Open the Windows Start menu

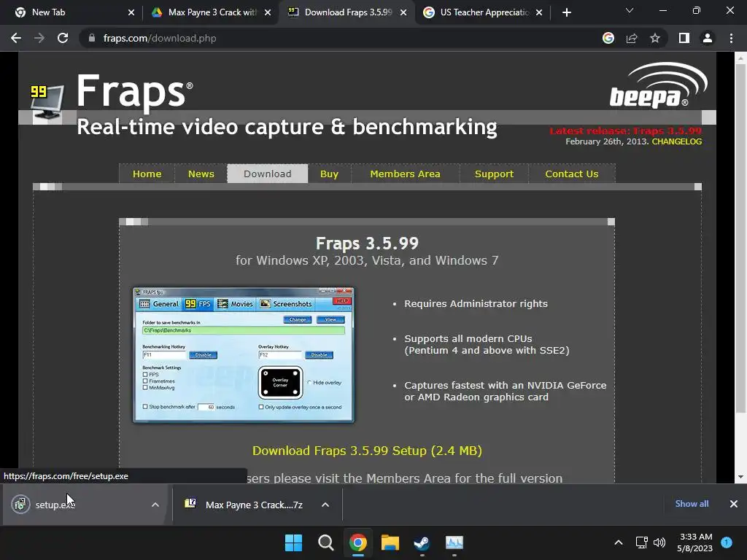pyautogui.click(x=293, y=542)
